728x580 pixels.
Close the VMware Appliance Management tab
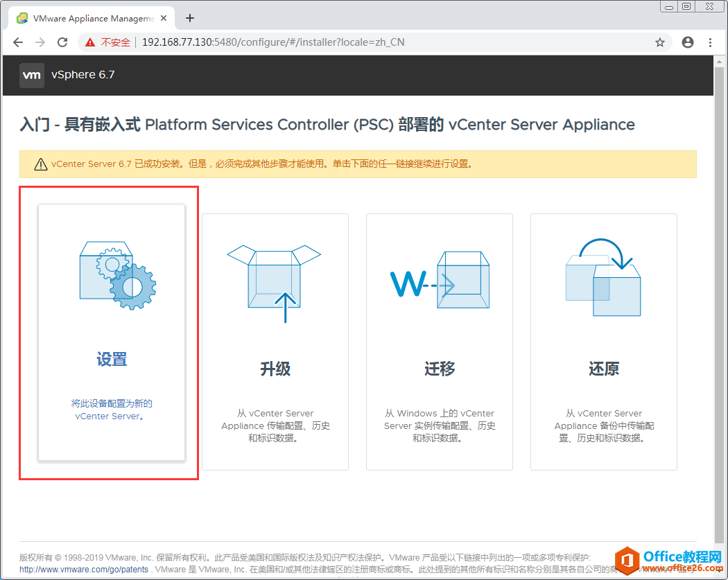click(x=164, y=18)
